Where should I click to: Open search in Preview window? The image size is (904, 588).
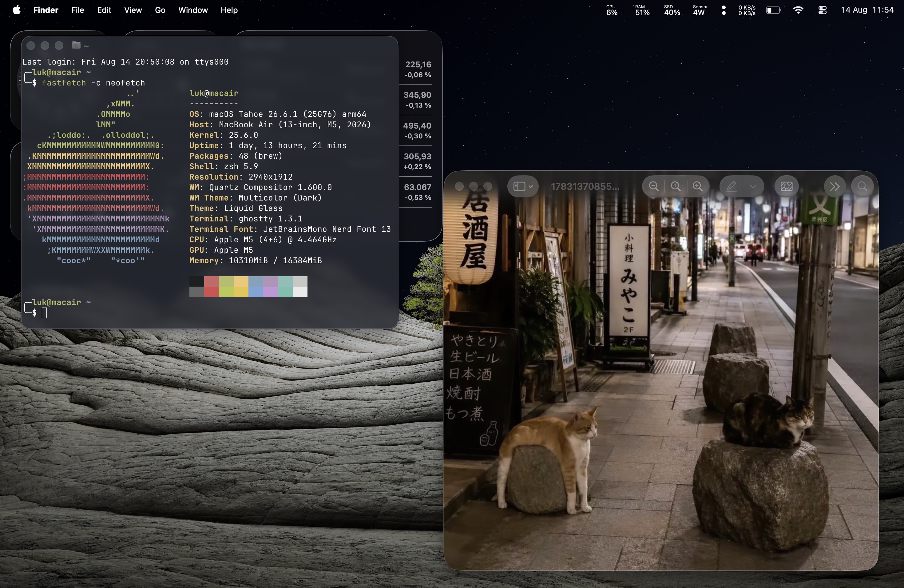click(x=862, y=186)
